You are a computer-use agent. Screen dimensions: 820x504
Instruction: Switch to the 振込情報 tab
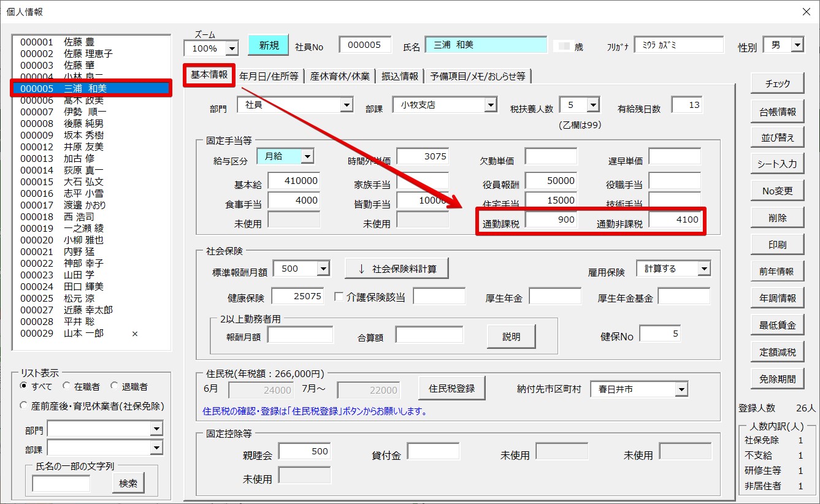[399, 76]
